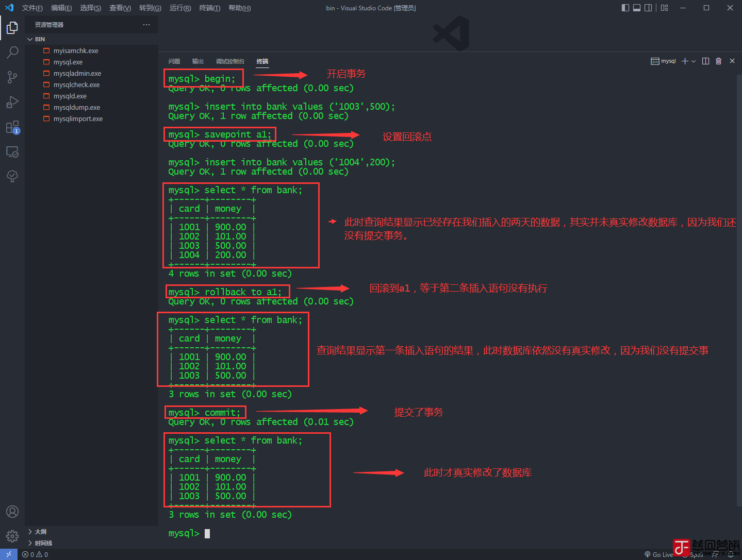This screenshot has width=742, height=560.
Task: Open the Extensions view
Action: click(x=12, y=127)
